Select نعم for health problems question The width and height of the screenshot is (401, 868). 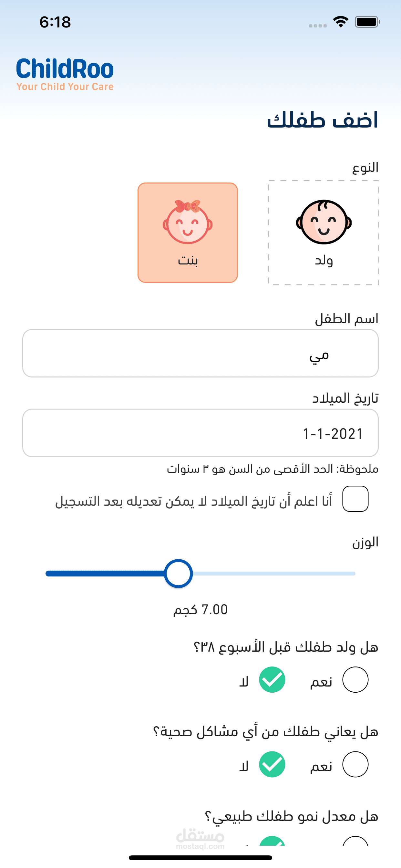pos(355,764)
